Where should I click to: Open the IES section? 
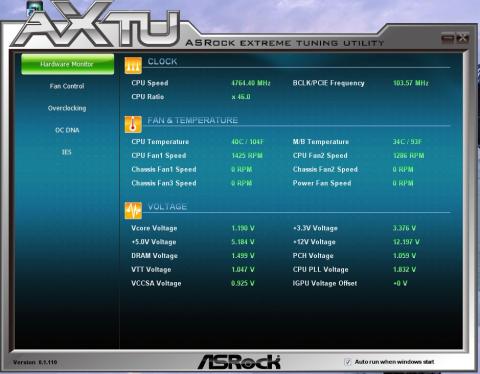click(x=67, y=152)
